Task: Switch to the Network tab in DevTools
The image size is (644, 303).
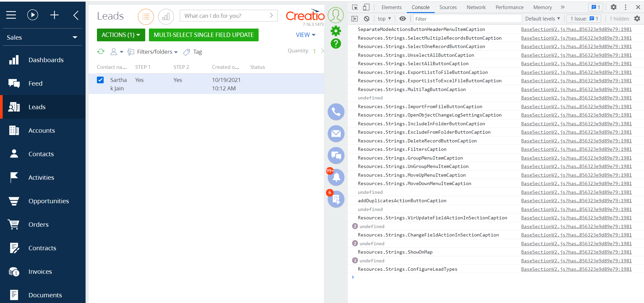Action: coord(476,7)
